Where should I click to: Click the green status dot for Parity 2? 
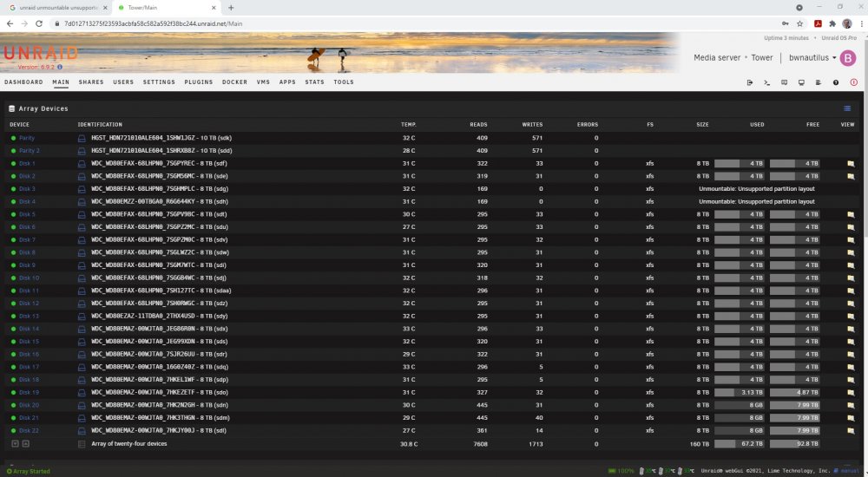(13, 151)
